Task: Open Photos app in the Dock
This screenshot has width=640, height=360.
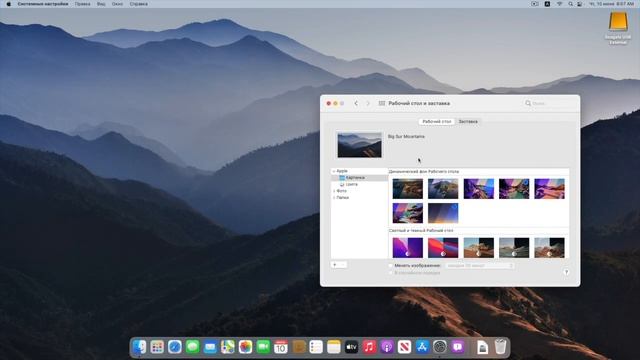Action: tap(245, 347)
